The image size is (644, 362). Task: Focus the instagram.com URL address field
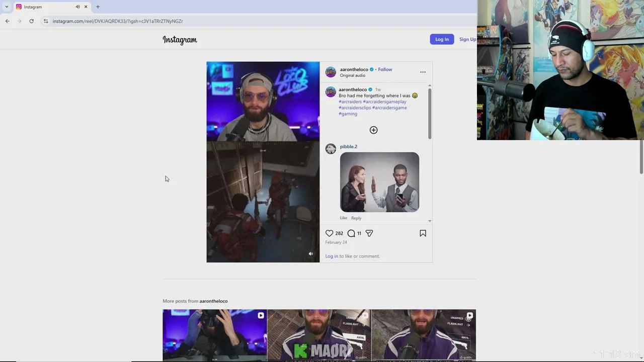click(x=118, y=21)
